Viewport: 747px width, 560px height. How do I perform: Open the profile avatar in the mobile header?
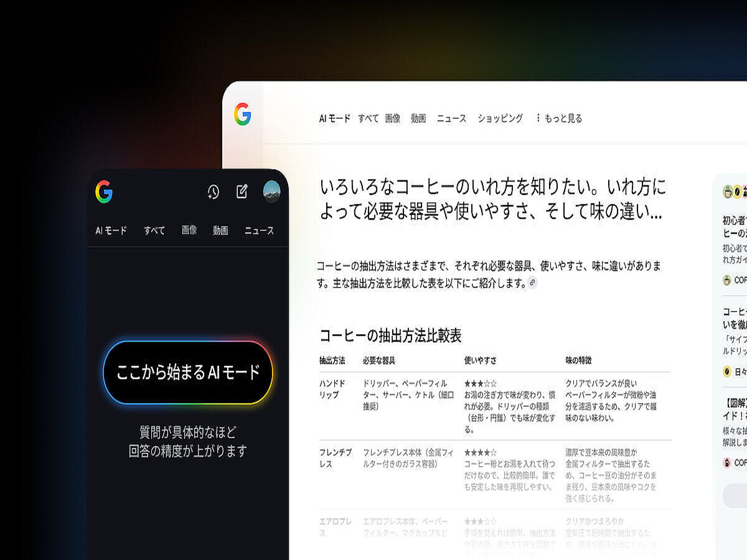point(271,192)
